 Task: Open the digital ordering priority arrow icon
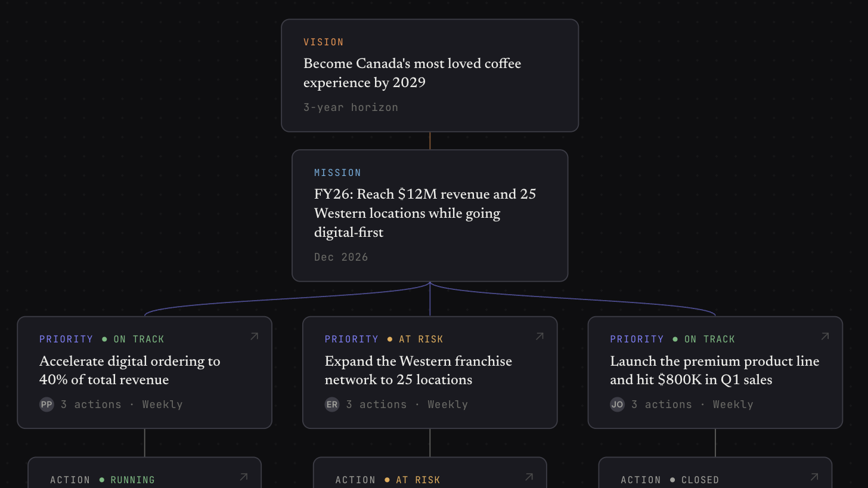coord(254,336)
